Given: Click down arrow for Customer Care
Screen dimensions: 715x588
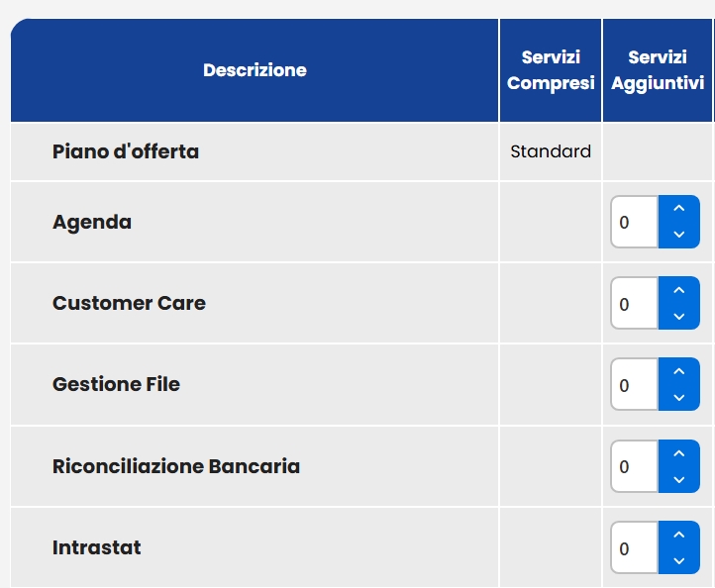Looking at the screenshot, I should tap(678, 316).
